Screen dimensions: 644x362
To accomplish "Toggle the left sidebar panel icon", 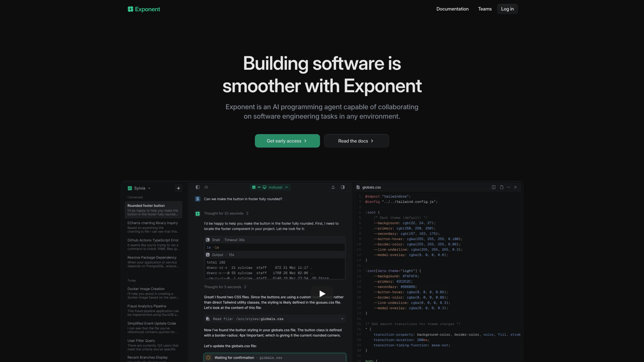I will tap(197, 187).
